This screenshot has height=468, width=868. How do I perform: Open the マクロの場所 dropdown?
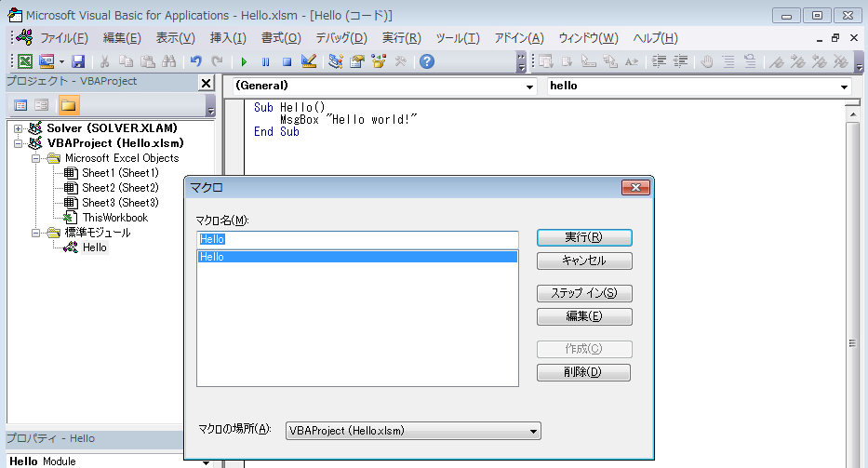click(x=413, y=431)
